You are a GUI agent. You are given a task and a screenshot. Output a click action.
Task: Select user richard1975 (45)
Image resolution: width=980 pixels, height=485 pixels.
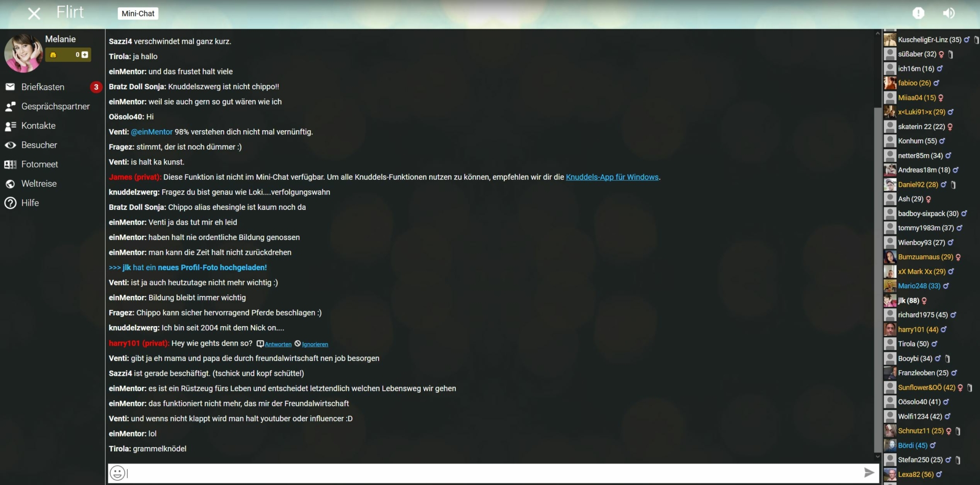pos(923,315)
